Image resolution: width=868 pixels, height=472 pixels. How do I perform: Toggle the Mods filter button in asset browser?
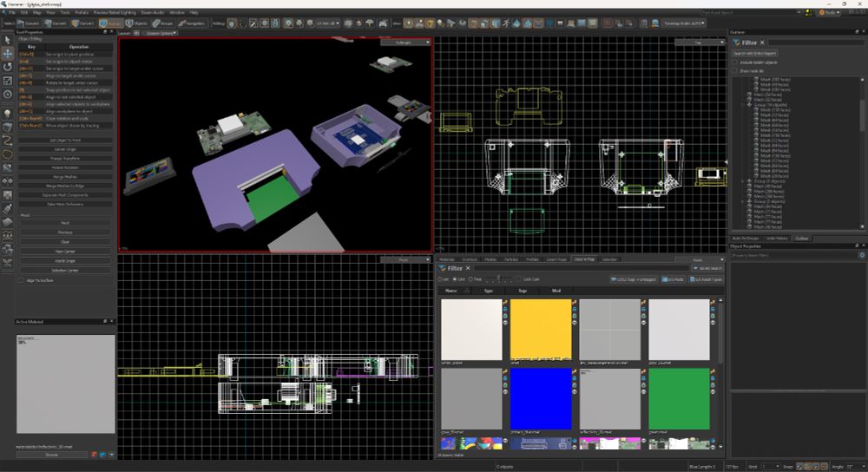pos(673,279)
